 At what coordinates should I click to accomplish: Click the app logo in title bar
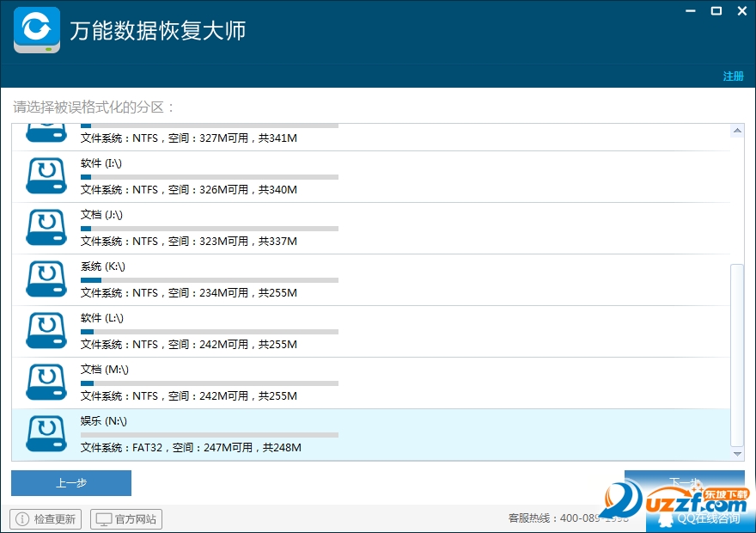coord(37,30)
